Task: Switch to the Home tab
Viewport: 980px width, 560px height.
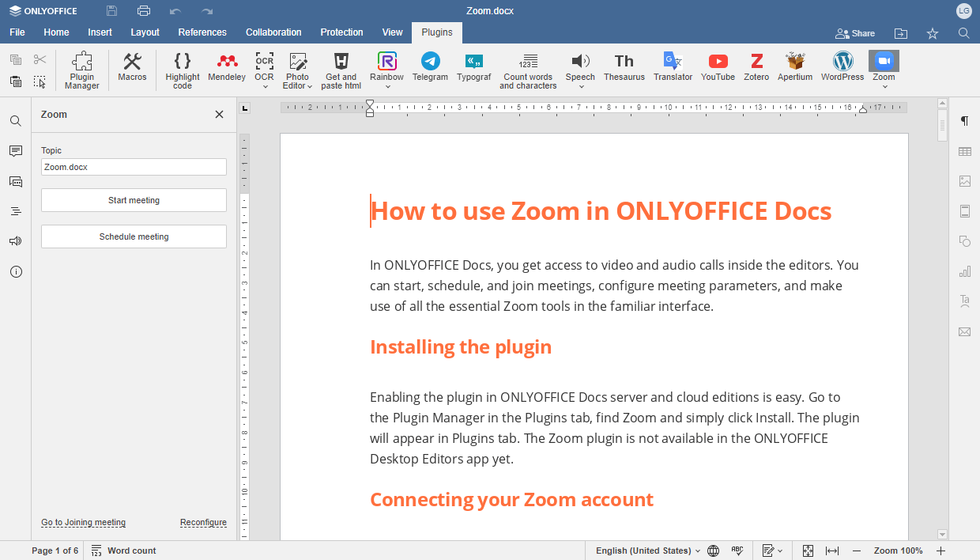Action: [x=56, y=32]
